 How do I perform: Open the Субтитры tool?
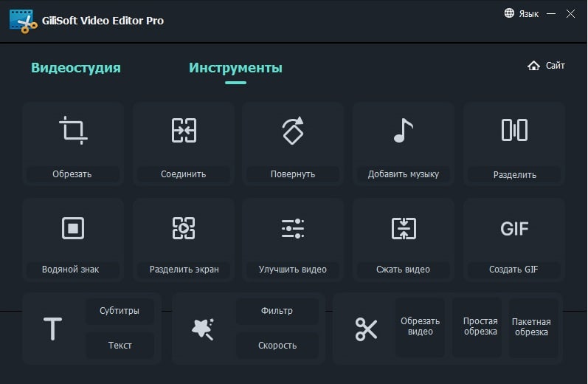tap(120, 311)
